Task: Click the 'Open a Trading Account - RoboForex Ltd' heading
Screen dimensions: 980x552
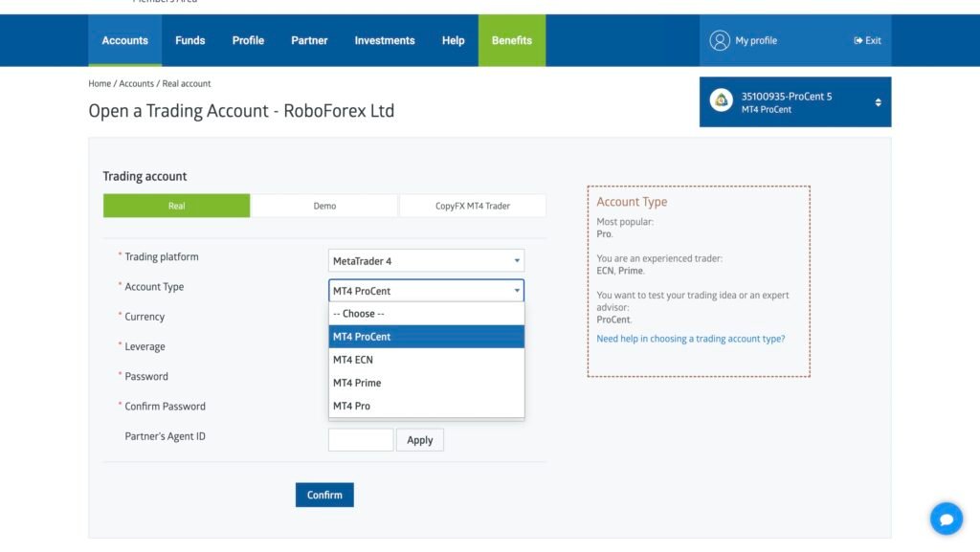Action: (x=241, y=111)
